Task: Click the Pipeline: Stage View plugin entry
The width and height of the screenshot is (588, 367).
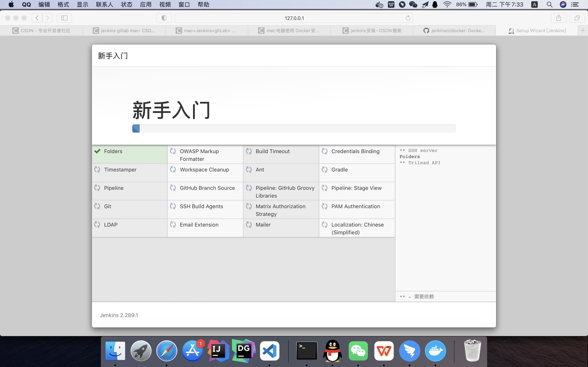Action: pyautogui.click(x=356, y=188)
